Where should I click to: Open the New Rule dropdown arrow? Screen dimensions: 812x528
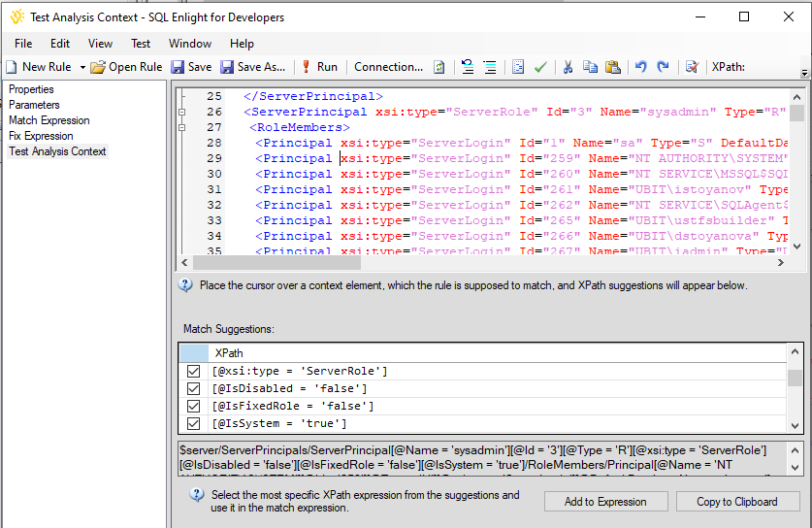(x=82, y=67)
